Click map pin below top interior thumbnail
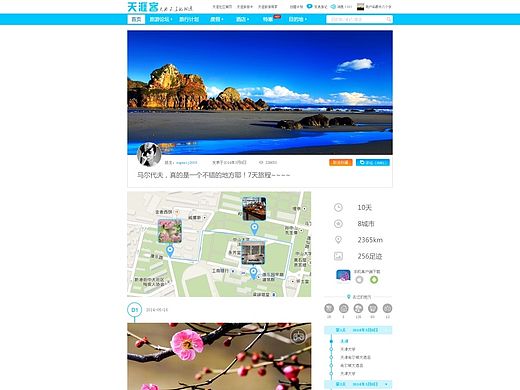Screen dimensions: 520x390 [254, 229]
